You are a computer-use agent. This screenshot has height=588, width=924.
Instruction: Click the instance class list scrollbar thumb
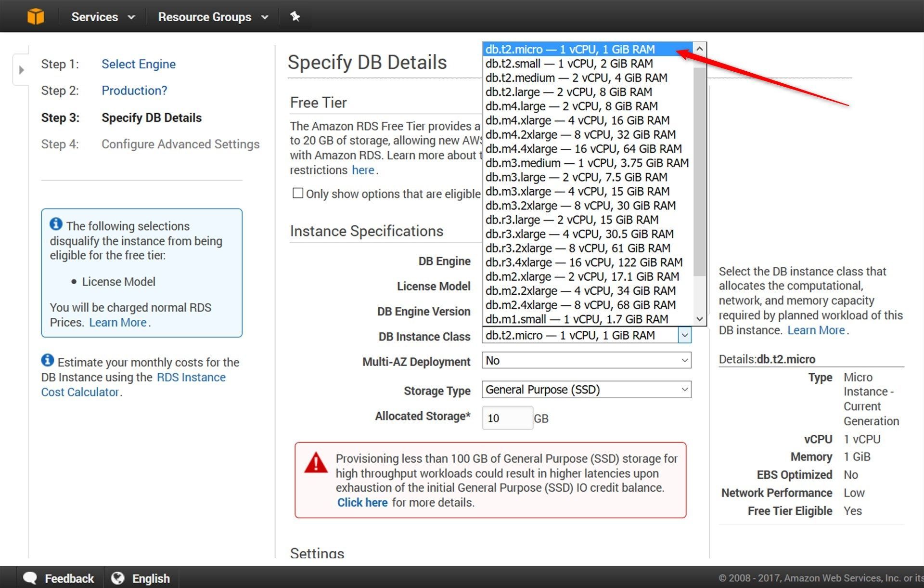(699, 172)
